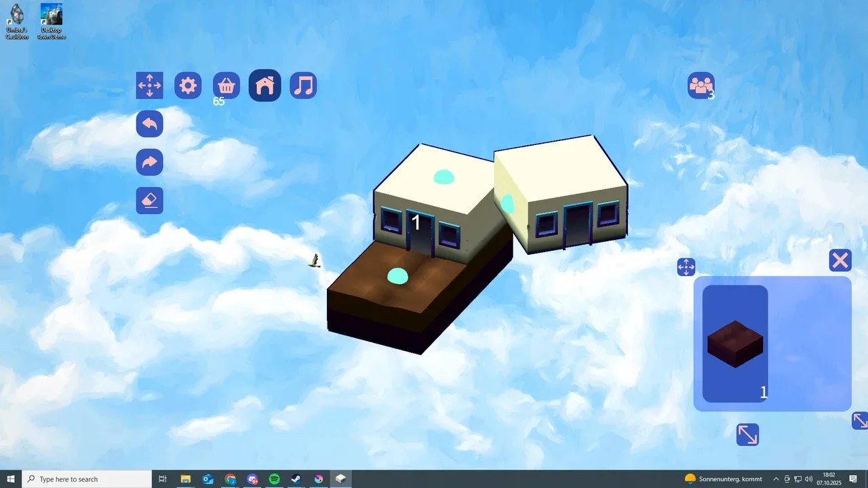Viewport: 868px width, 488px height.
Task: Click the cyan dot on the house roof
Action: pos(444,177)
